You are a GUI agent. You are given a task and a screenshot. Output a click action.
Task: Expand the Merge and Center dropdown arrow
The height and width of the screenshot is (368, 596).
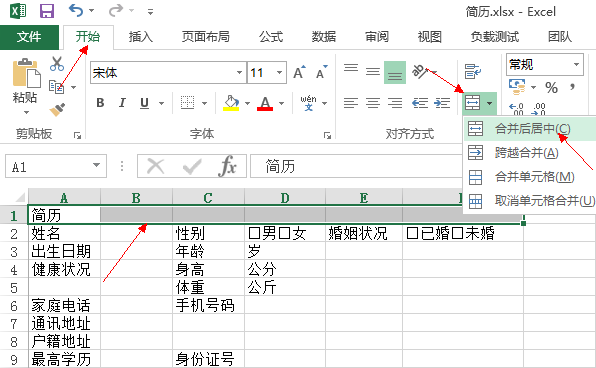tap(490, 103)
